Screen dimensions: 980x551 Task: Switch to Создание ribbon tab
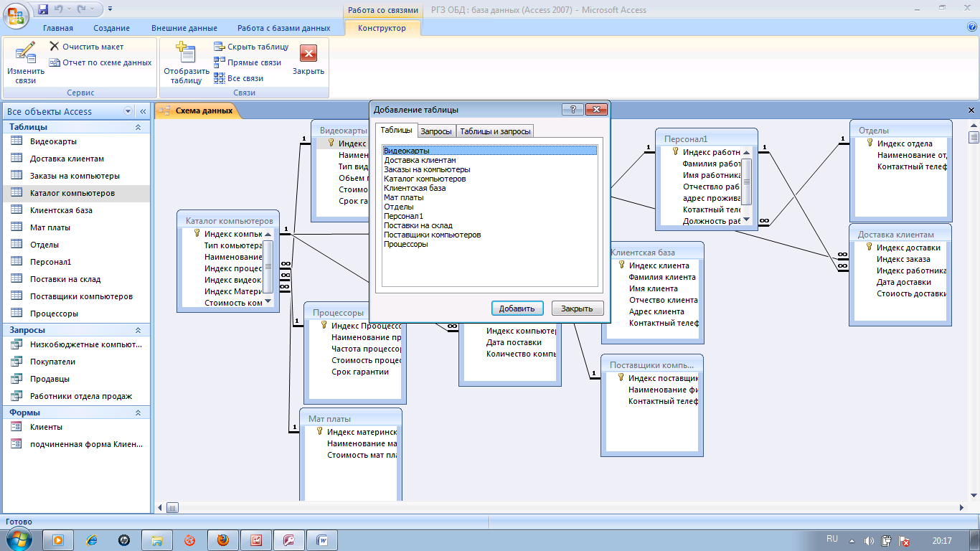(x=111, y=28)
